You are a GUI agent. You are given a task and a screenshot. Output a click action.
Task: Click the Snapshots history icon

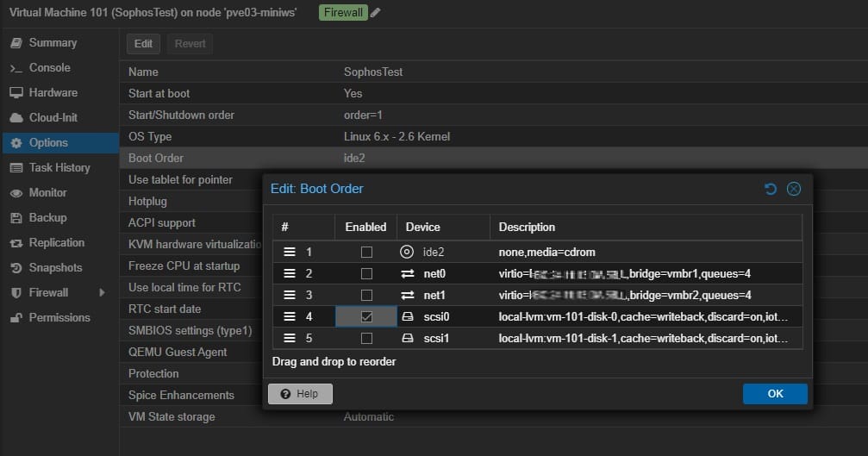click(16, 268)
